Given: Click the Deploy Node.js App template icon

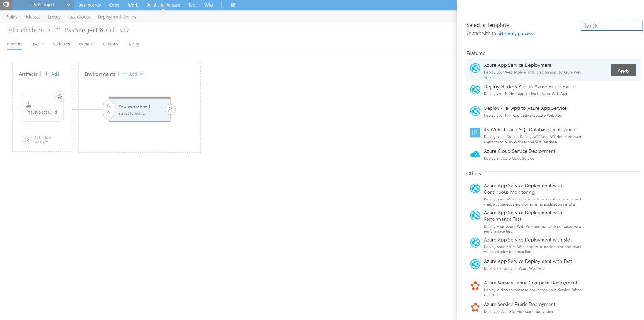Looking at the screenshot, I should [475, 90].
